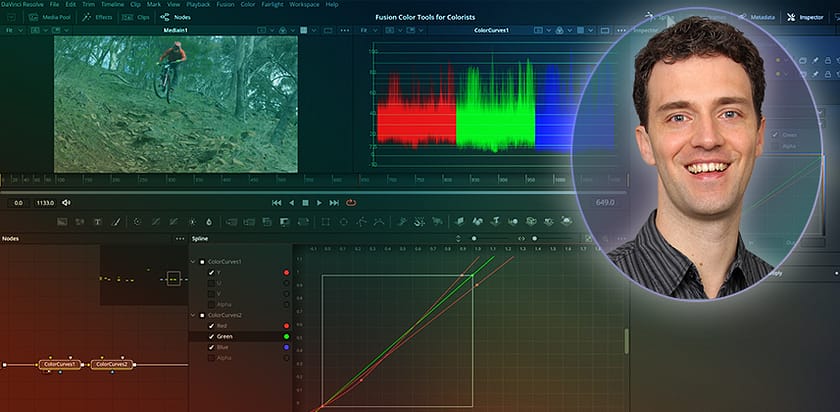Screen dimensions: 840x412
Task: Add a B-Spline mask from toolbar
Action: coord(379,221)
